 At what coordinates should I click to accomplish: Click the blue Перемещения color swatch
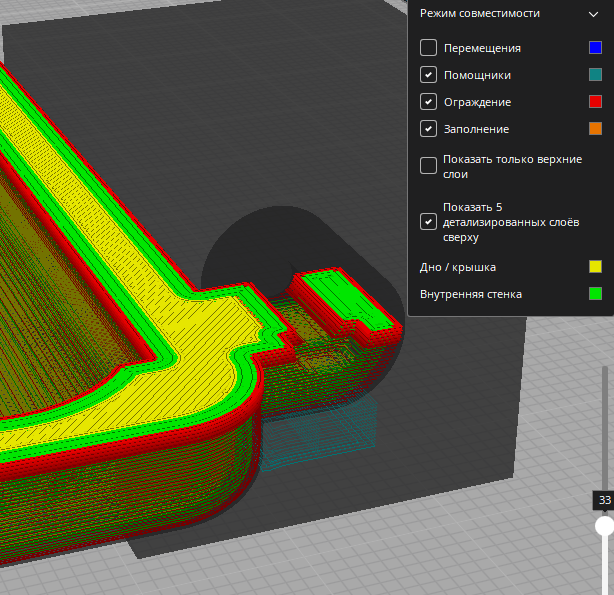pos(595,48)
